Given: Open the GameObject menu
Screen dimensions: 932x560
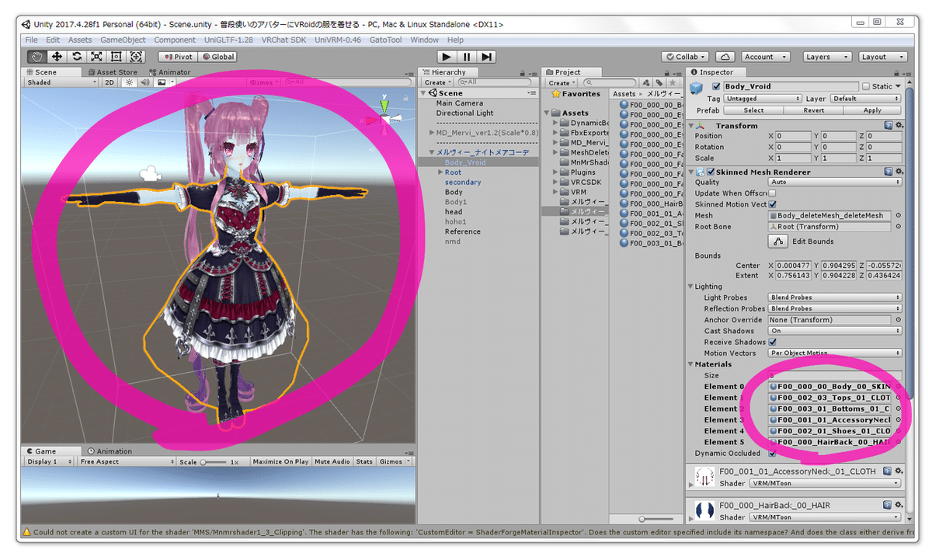Looking at the screenshot, I should click(123, 40).
